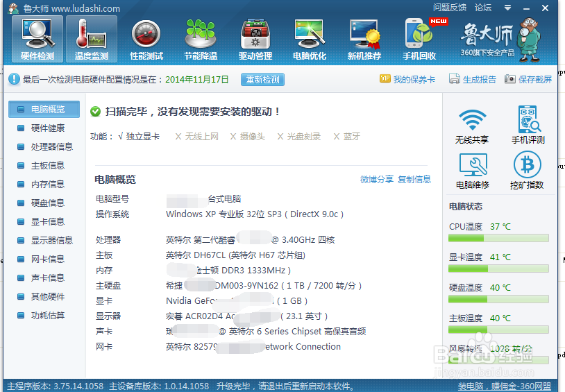Screen dimensions: 565x392
Task: Click the 复制信息 copy info link
Action: pyautogui.click(x=414, y=180)
